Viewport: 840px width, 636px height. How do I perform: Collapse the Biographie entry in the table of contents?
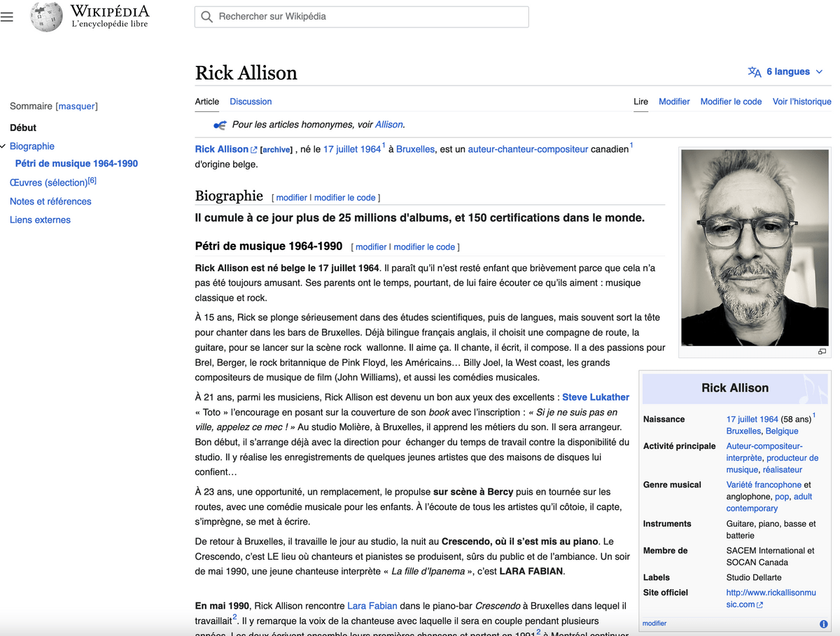5,146
